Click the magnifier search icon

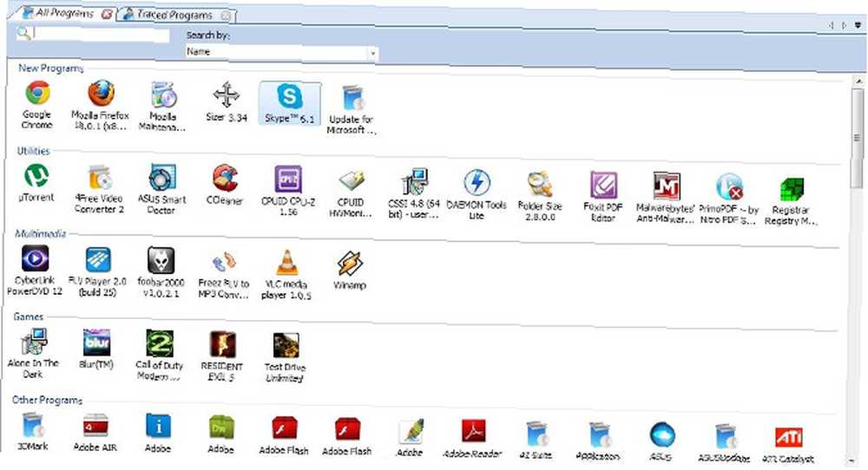coord(23,34)
